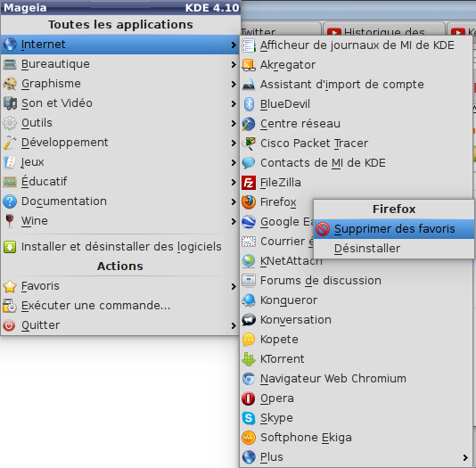The width and height of the screenshot is (476, 468).
Task: Select the BlueDevil bluetooth icon
Action: [249, 104]
